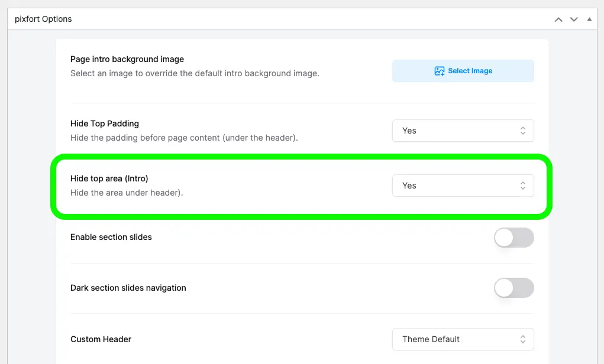The height and width of the screenshot is (364, 604).
Task: Click the Hide Top Padding label
Action: [105, 123]
